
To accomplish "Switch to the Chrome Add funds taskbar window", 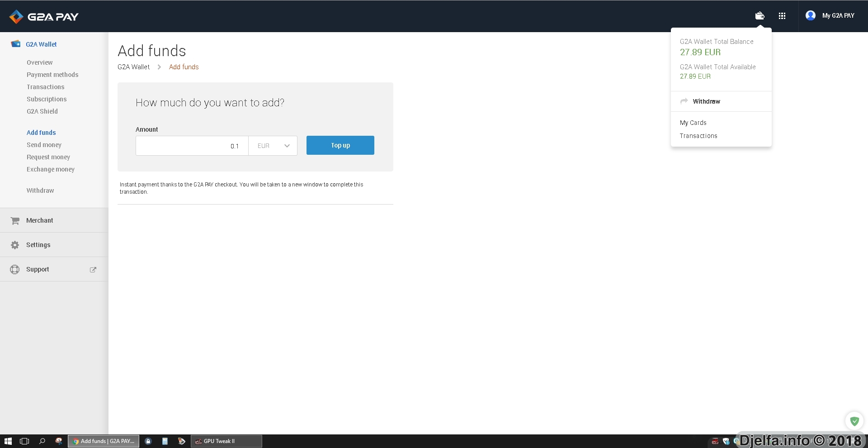I will point(104,441).
